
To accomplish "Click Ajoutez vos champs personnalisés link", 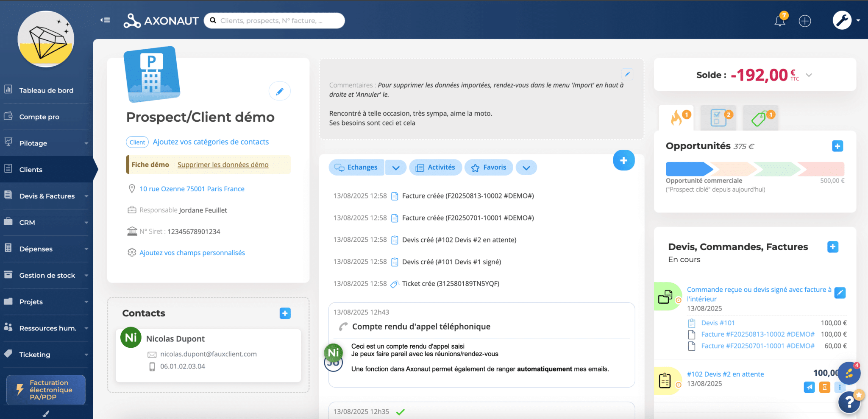I will point(192,253).
